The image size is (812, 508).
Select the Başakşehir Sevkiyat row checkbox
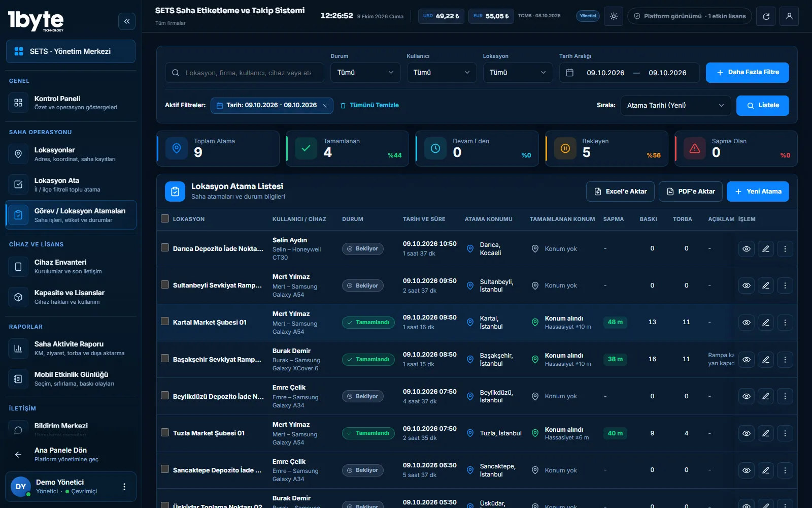tap(165, 358)
